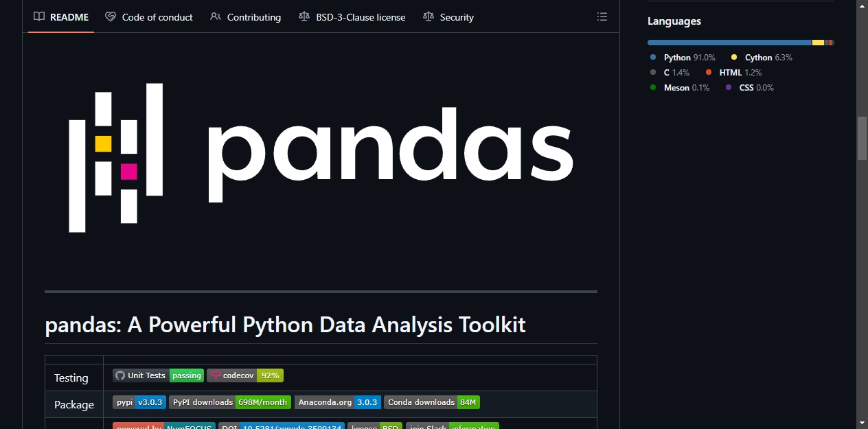Select the Meson 0.1% language link
The width and height of the screenshot is (868, 429).
coord(680,88)
